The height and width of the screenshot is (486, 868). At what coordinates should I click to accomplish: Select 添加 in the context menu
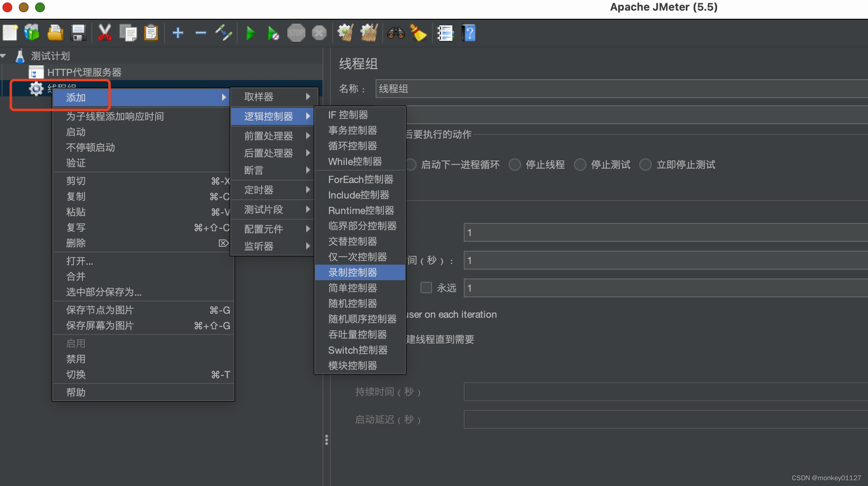pos(142,98)
